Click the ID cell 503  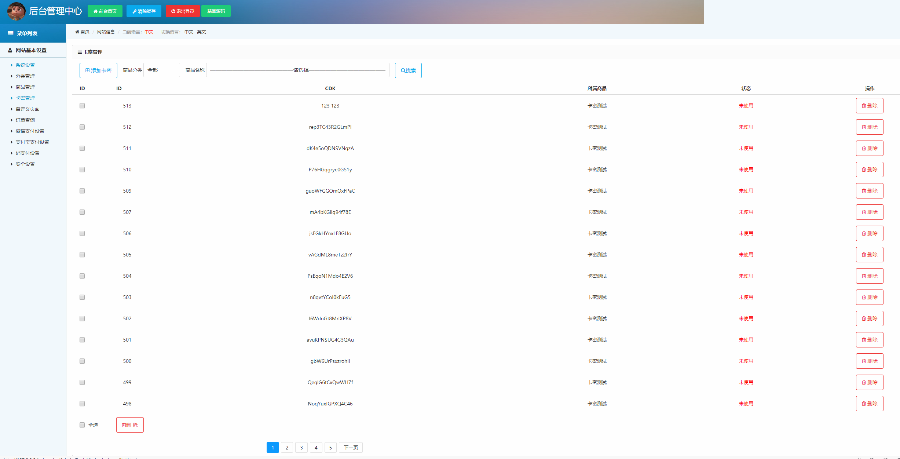[127, 297]
